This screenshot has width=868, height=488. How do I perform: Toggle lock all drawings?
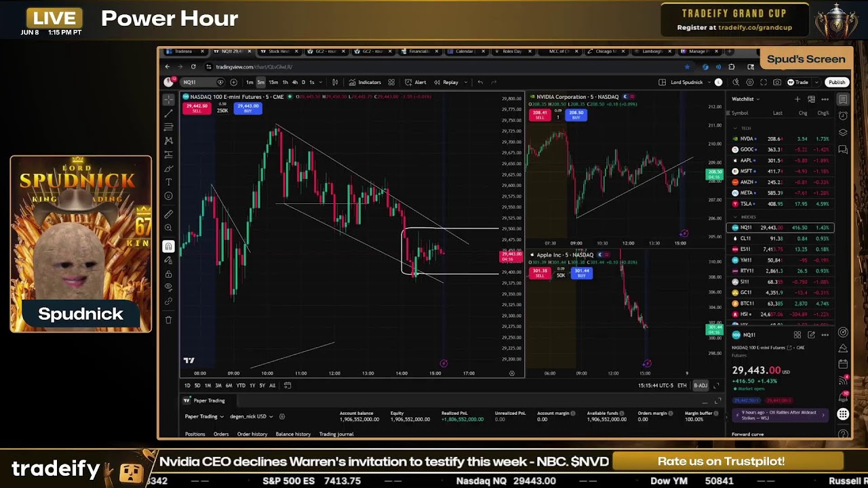pos(169,274)
